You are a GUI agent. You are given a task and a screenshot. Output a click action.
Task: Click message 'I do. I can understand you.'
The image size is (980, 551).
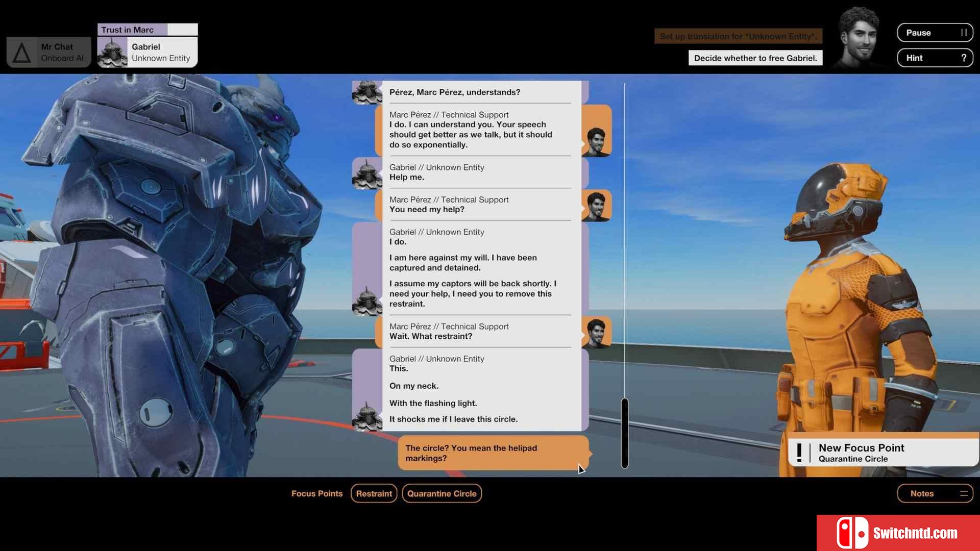[471, 135]
